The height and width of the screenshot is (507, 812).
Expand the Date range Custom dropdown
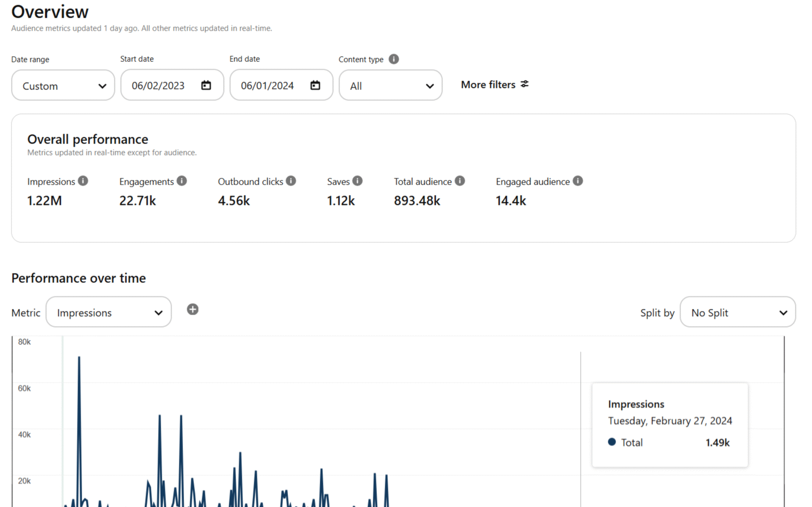(63, 86)
